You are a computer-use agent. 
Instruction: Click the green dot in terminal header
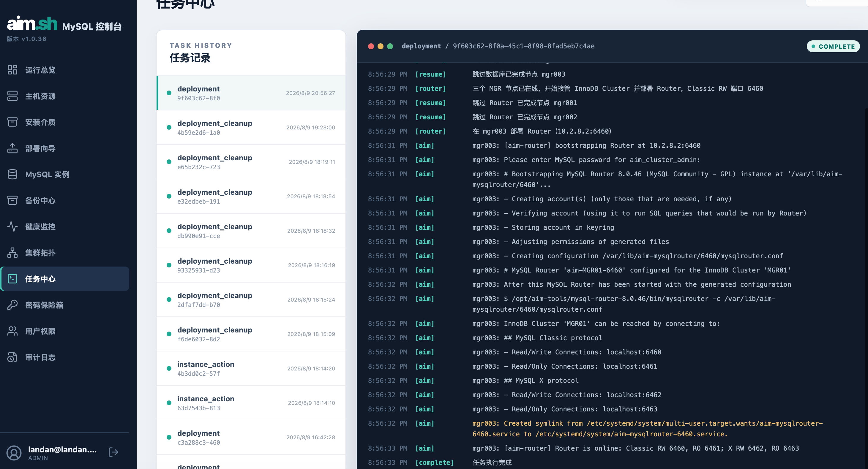390,46
